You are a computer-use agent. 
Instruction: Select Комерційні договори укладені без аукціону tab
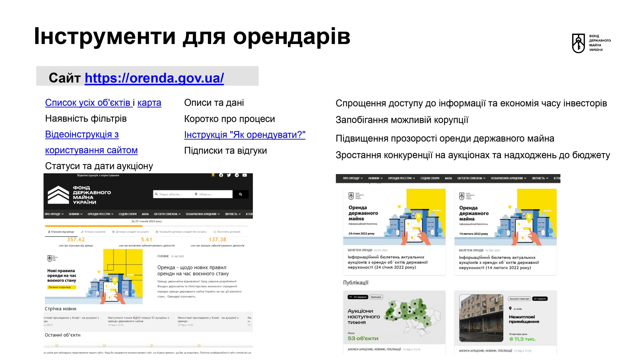pos(181,232)
